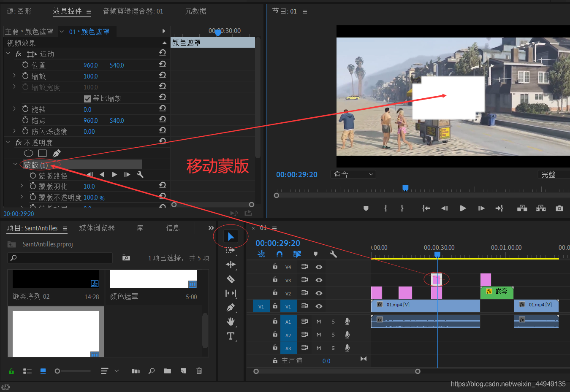Viewport: 570px width, 392px height.
Task: Open playback resolution Full dropdown
Action: (x=554, y=174)
